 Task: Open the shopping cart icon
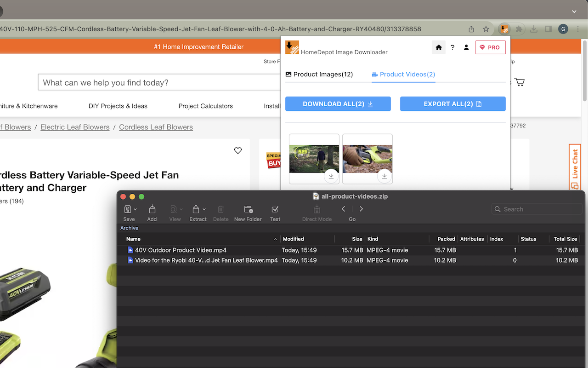pyautogui.click(x=520, y=82)
